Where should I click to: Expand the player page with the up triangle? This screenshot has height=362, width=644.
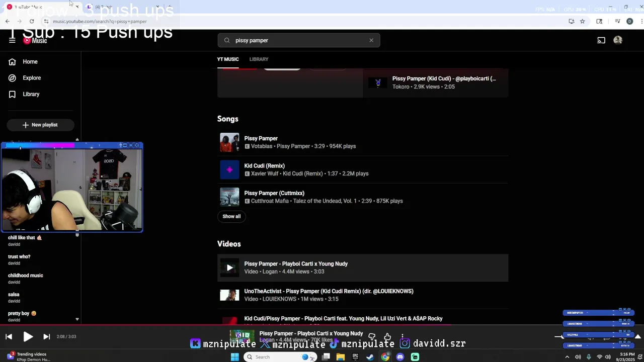click(637, 336)
